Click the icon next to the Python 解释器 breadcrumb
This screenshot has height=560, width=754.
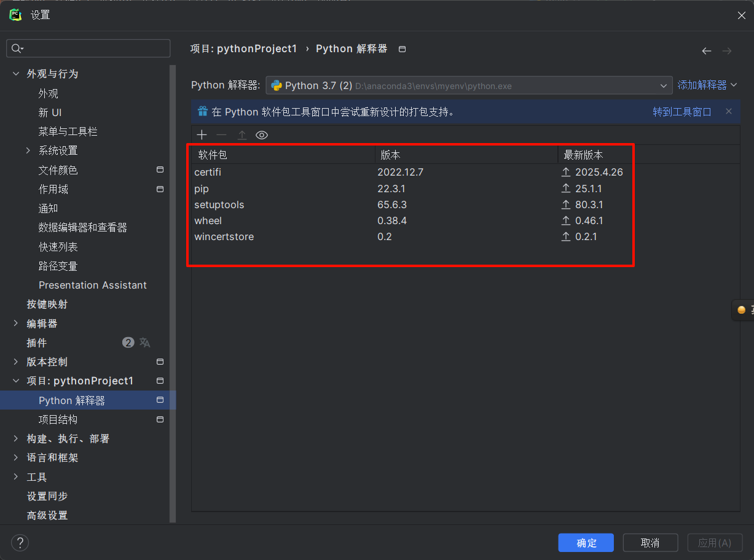point(403,49)
